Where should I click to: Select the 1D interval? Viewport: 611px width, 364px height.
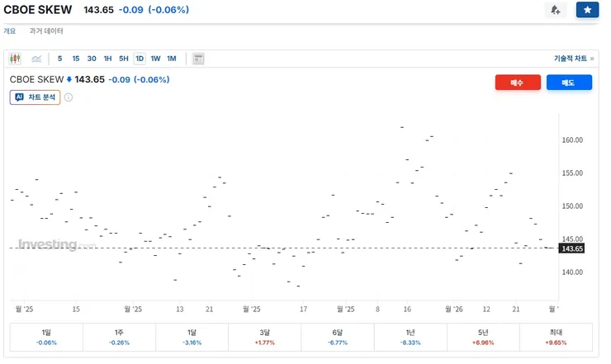click(x=140, y=59)
